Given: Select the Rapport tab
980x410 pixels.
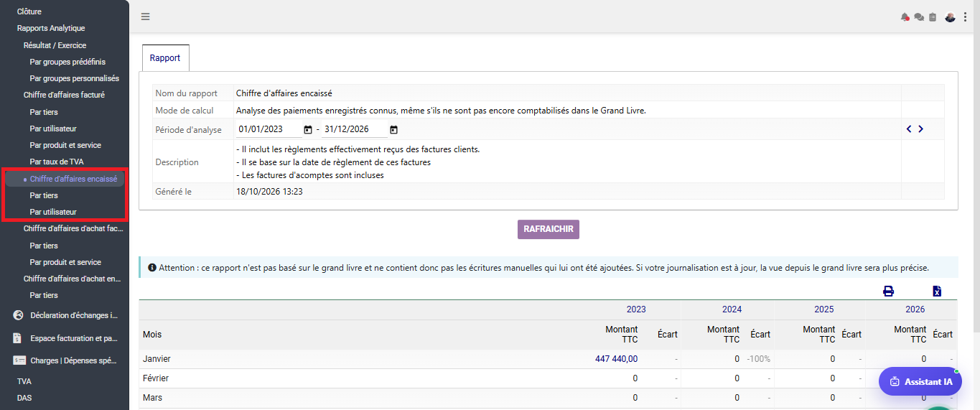Looking at the screenshot, I should [x=165, y=58].
